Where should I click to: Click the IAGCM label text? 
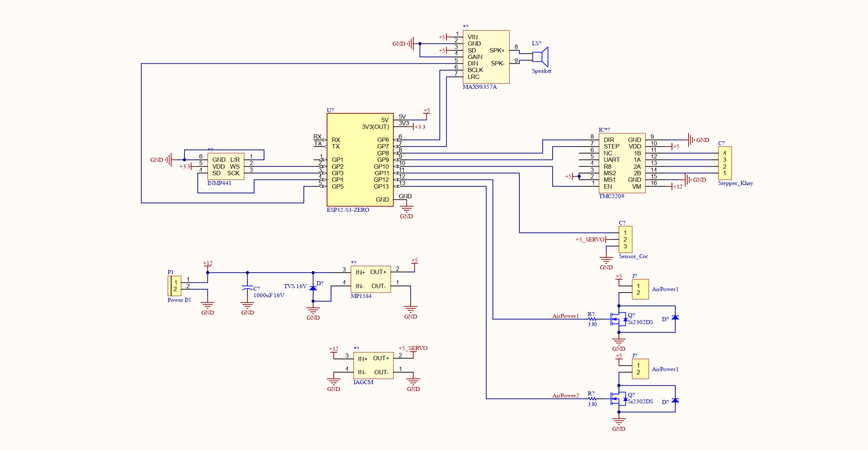tap(363, 382)
